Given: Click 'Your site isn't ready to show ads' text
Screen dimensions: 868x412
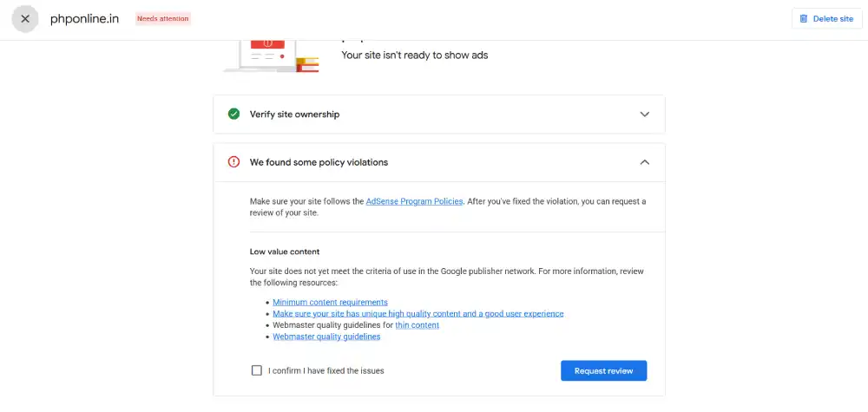Looking at the screenshot, I should [x=415, y=56].
